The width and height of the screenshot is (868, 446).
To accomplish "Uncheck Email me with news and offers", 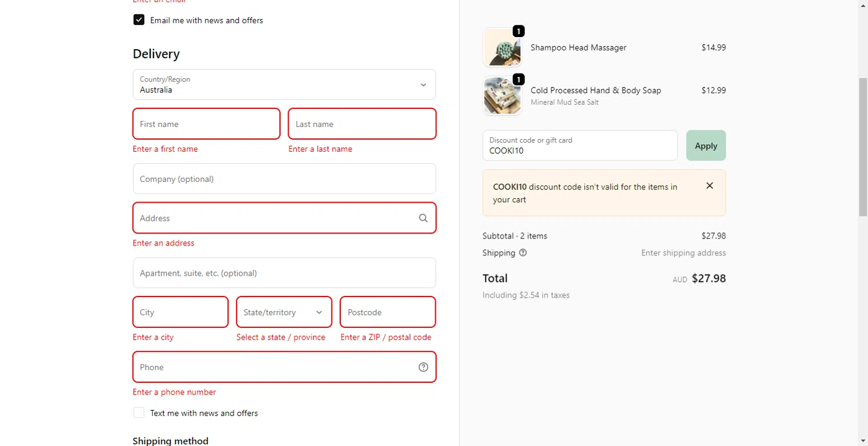I will (x=139, y=20).
